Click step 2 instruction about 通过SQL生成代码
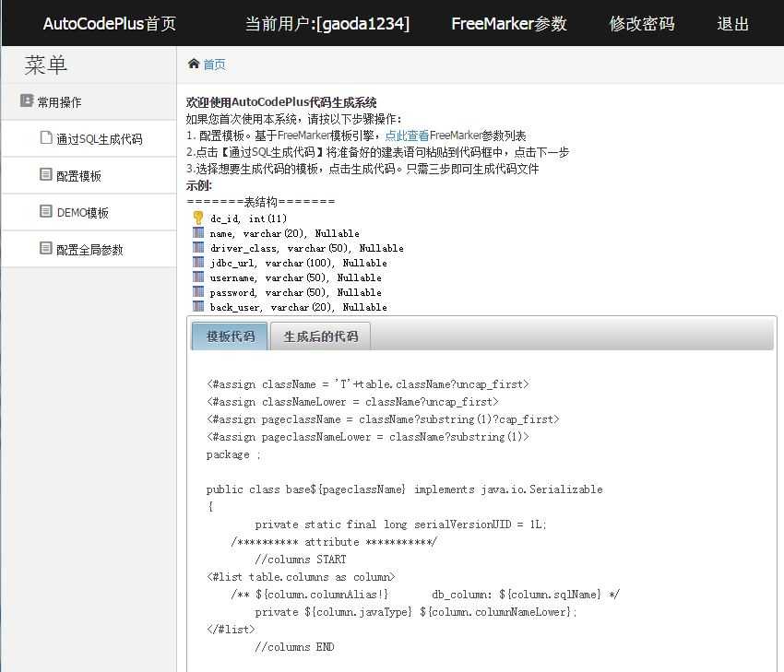This screenshot has height=672, width=784. coord(377,152)
